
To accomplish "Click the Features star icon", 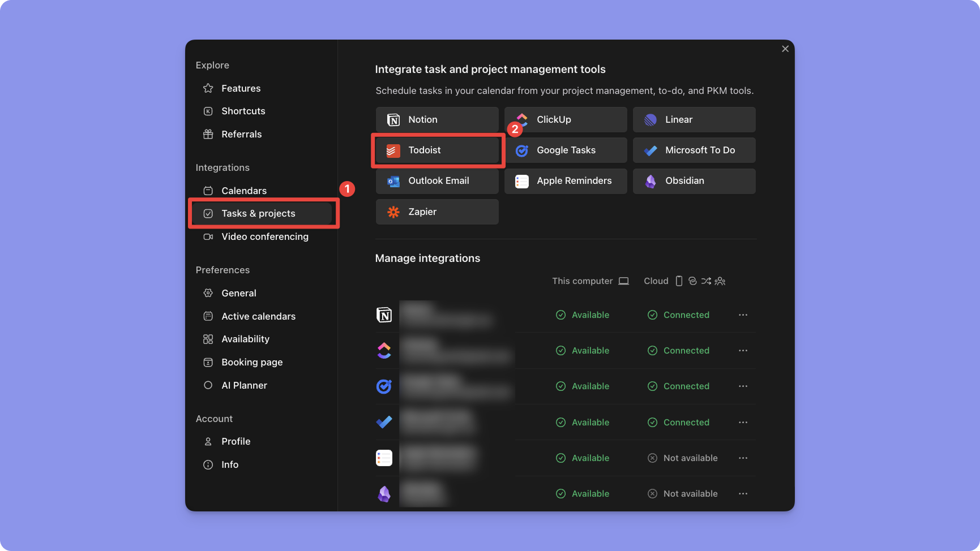I will pyautogui.click(x=208, y=88).
